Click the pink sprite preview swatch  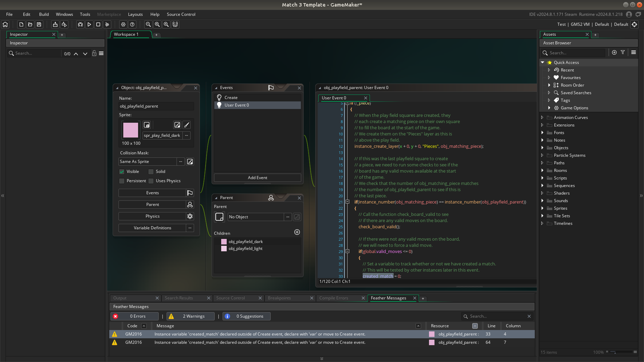pyautogui.click(x=131, y=130)
